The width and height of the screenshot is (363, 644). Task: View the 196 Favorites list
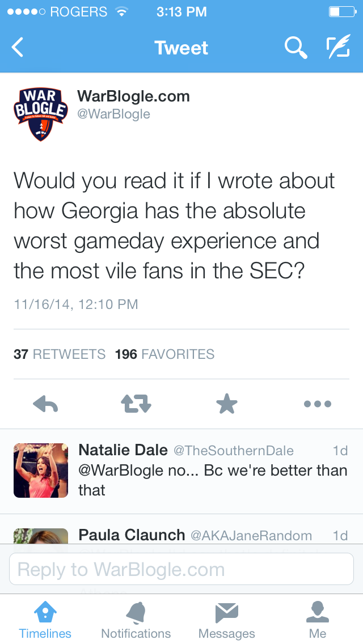(164, 354)
